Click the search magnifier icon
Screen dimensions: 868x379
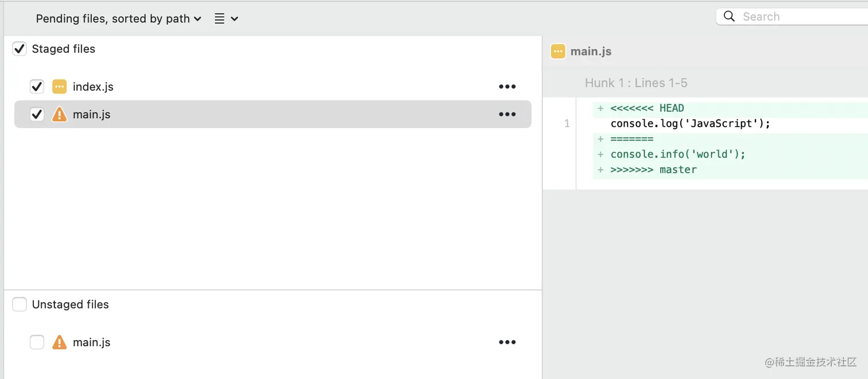pyautogui.click(x=728, y=16)
